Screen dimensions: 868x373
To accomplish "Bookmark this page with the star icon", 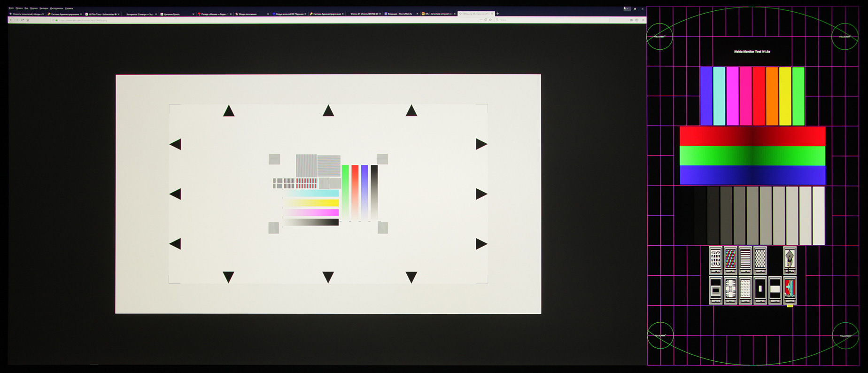I will [x=490, y=20].
